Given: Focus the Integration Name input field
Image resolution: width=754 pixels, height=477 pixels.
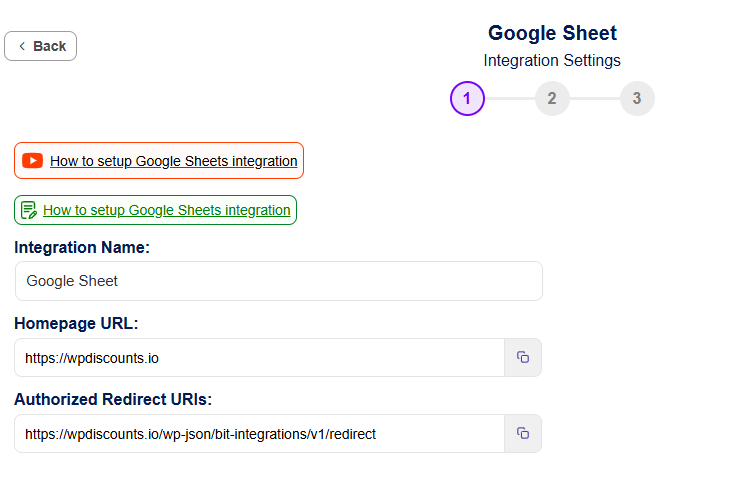Looking at the screenshot, I should (x=279, y=281).
